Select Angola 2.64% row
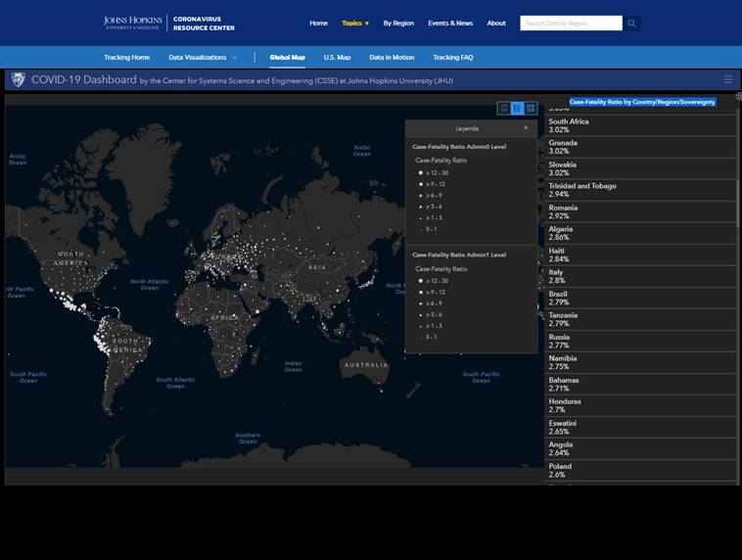Viewport: 742px width, 560px height. tap(640, 448)
